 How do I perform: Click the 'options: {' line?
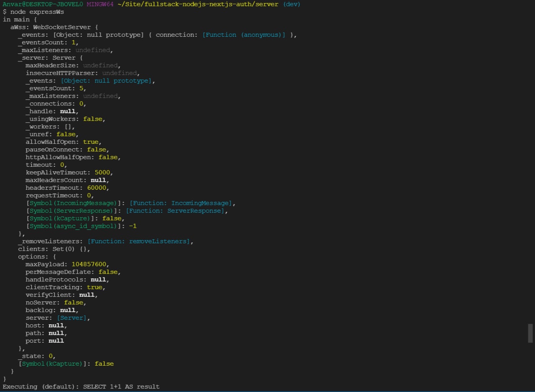pyautogui.click(x=37, y=257)
